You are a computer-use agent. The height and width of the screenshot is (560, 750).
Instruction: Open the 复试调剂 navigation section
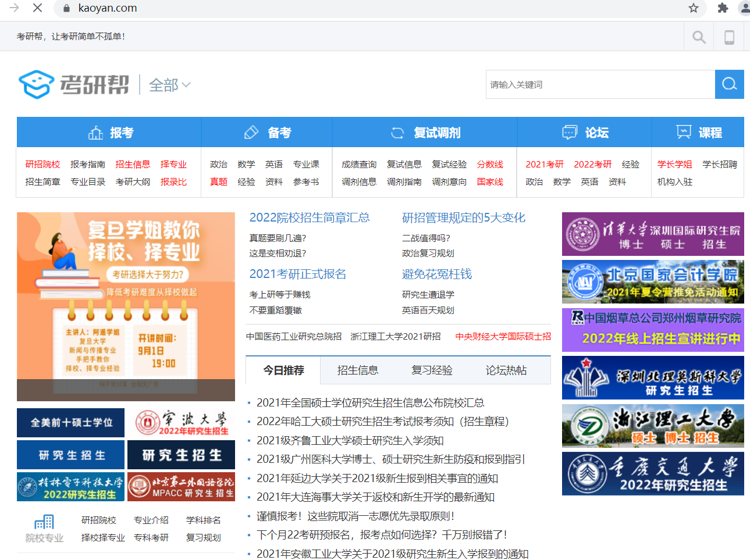pyautogui.click(x=425, y=133)
